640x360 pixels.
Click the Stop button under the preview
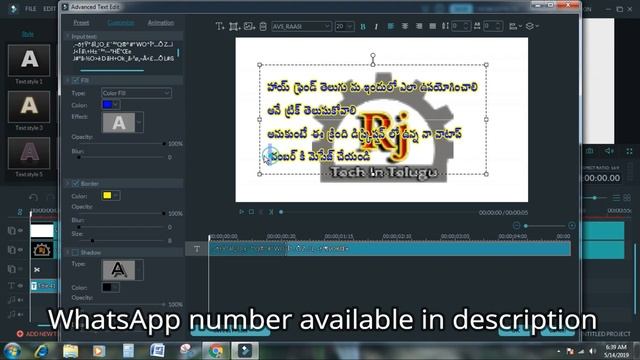pyautogui.click(x=251, y=212)
